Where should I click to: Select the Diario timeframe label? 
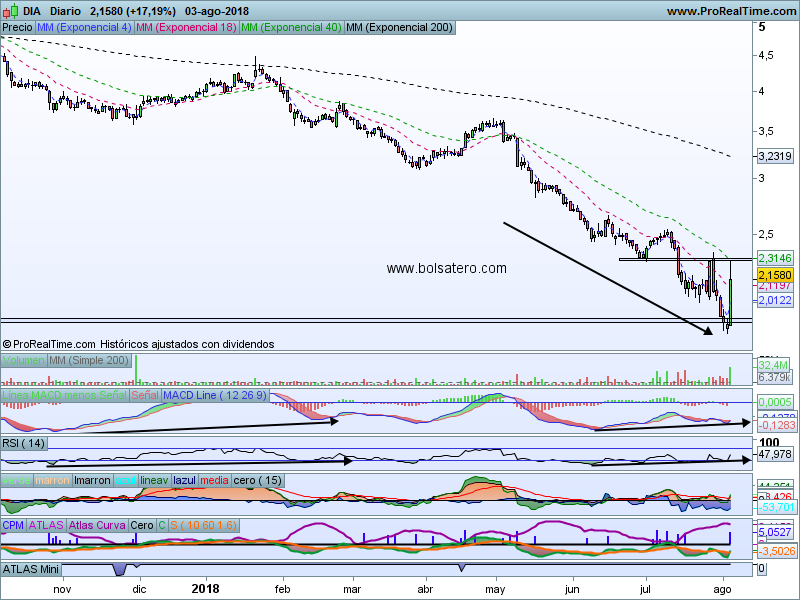65,11
